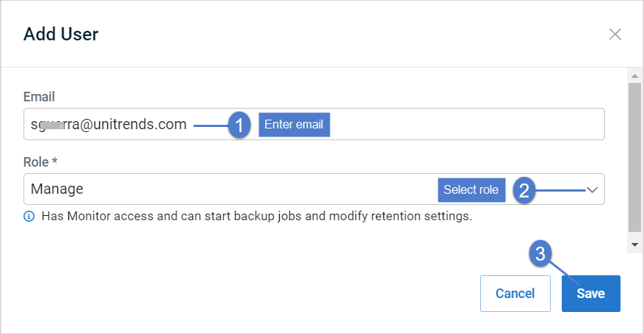Image resolution: width=644 pixels, height=334 pixels.
Task: Click the unitrends.com email address text
Action: pyautogui.click(x=109, y=124)
